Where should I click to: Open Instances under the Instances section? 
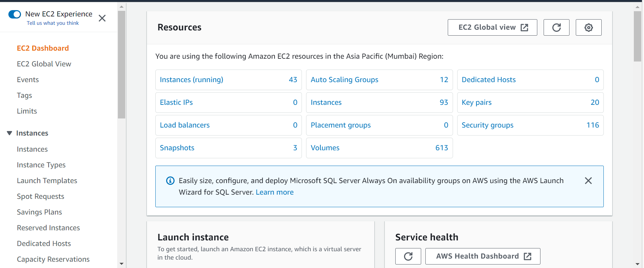pyautogui.click(x=32, y=149)
